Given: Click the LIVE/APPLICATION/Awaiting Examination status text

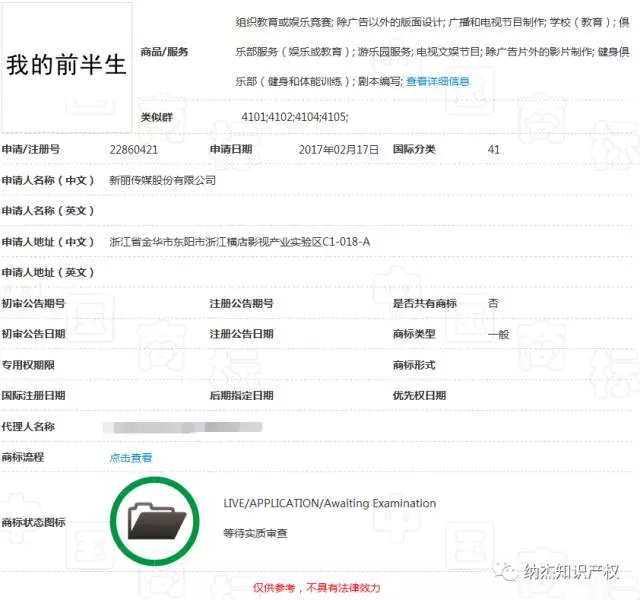Looking at the screenshot, I should pyautogui.click(x=330, y=503).
